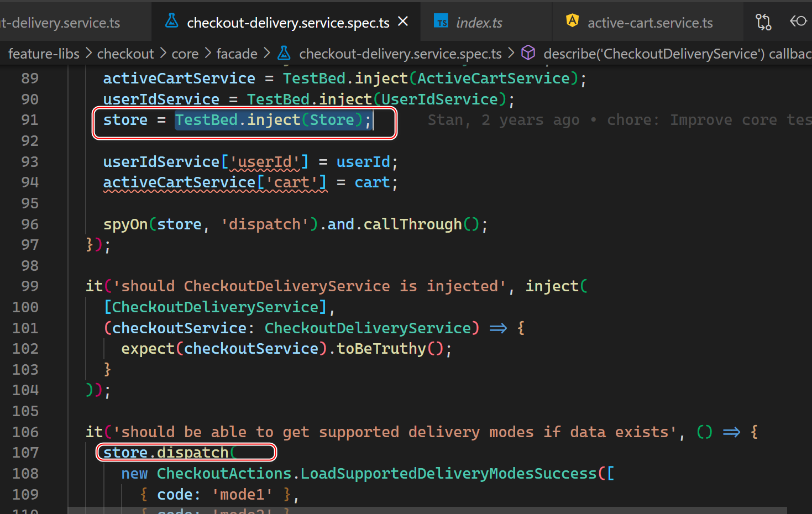The height and width of the screenshot is (514, 812).
Task: Click the horizontal scrollbar at the editor bottom
Action: (x=427, y=510)
